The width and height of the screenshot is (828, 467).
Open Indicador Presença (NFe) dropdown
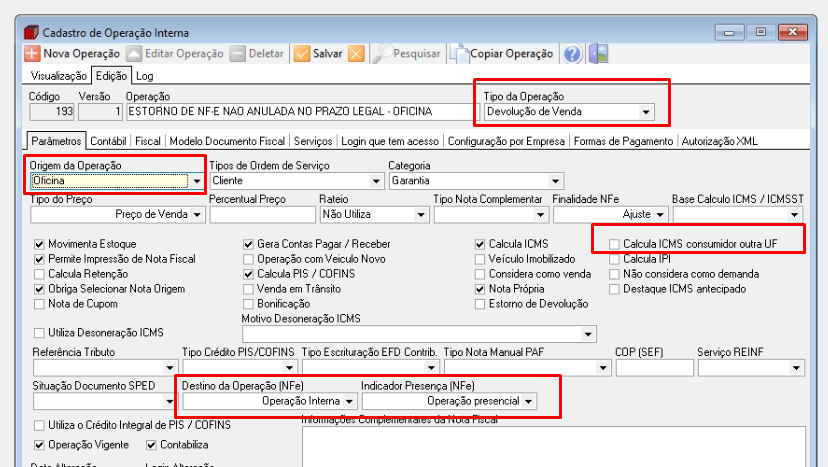[x=529, y=401]
